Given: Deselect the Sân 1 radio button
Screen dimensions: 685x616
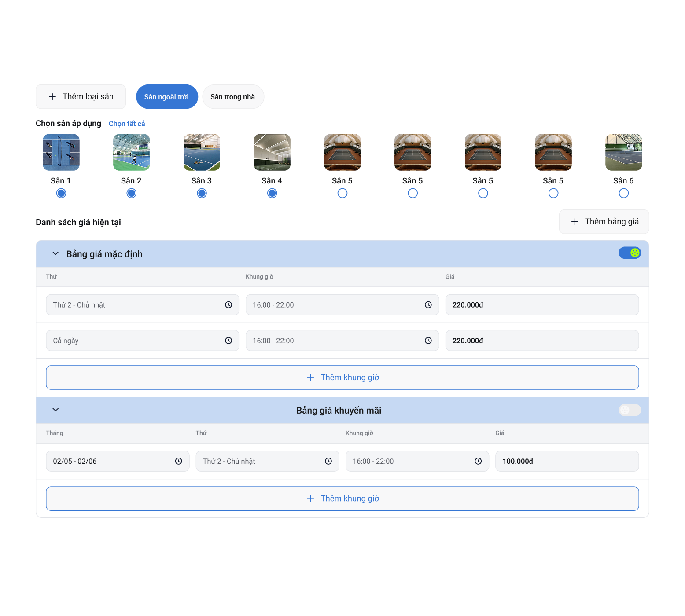Looking at the screenshot, I should [61, 193].
